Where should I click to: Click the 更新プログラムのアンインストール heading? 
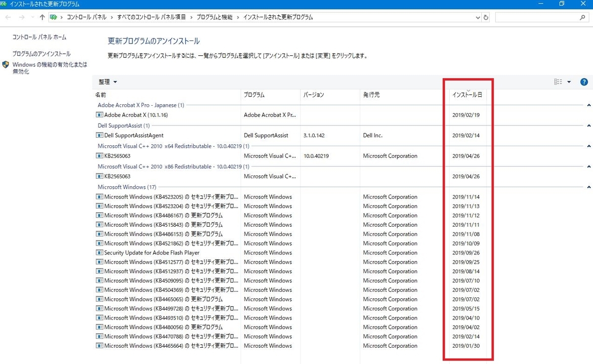(x=154, y=41)
